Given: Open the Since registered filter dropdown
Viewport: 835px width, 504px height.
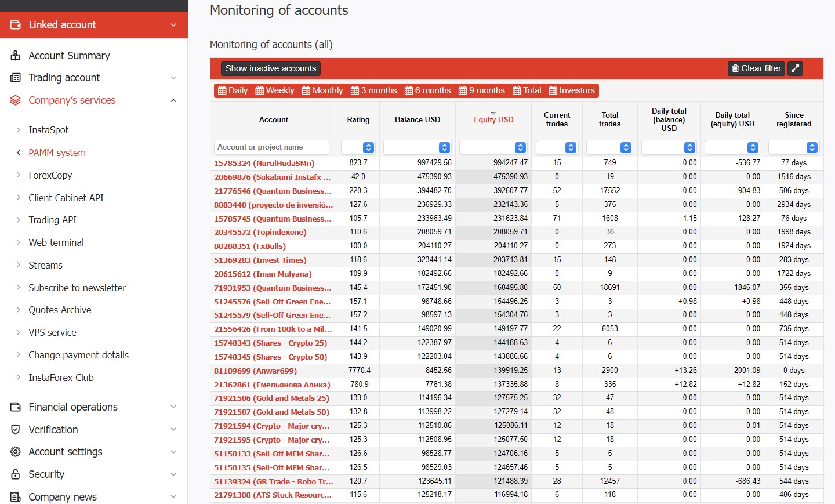Looking at the screenshot, I should pos(793,147).
